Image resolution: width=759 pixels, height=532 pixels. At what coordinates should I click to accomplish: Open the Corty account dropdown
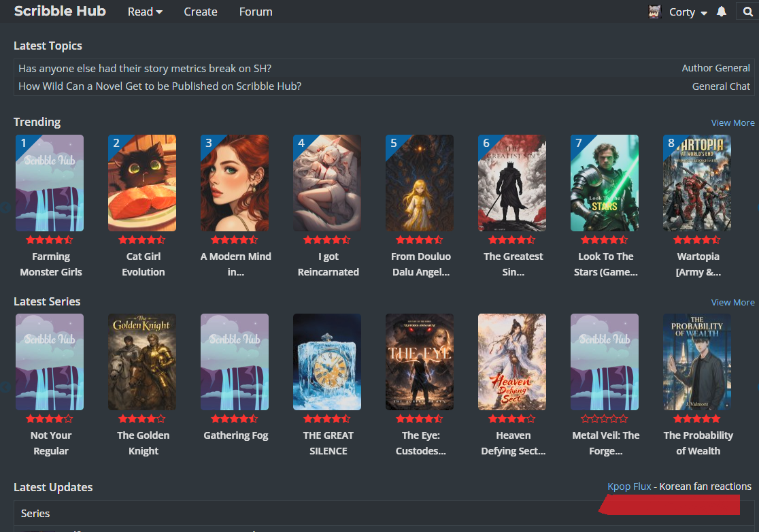(688, 12)
